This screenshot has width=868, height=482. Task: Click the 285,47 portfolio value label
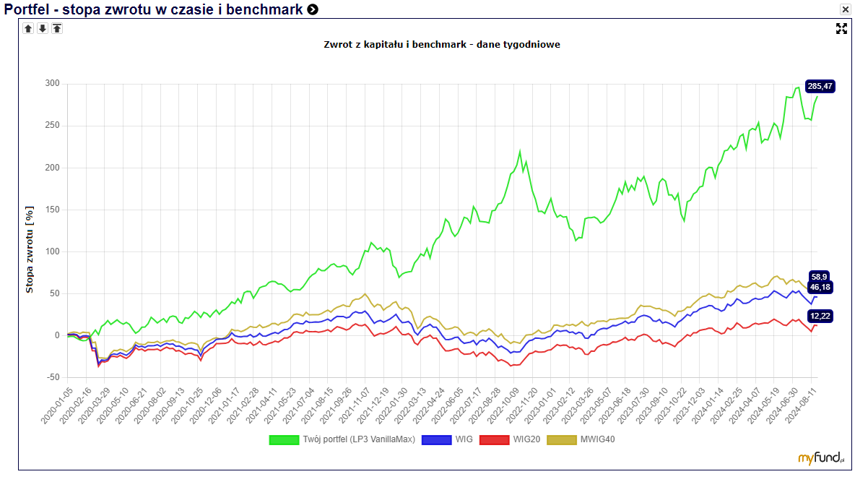820,86
